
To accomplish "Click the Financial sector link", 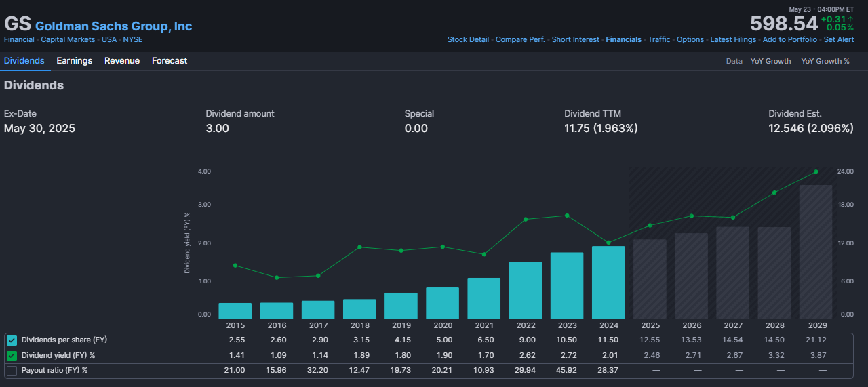I will point(19,39).
